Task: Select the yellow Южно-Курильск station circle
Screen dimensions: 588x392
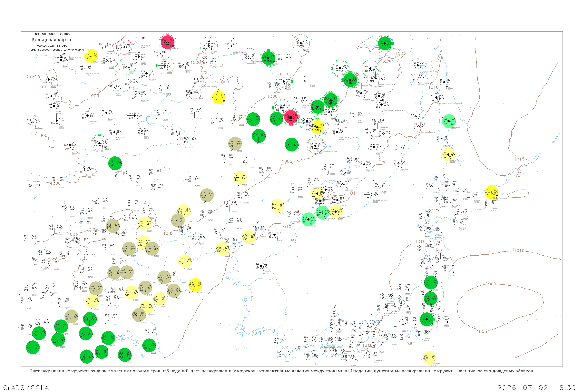Action: 491,192
